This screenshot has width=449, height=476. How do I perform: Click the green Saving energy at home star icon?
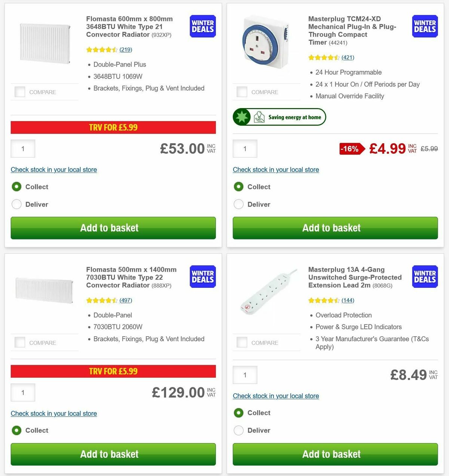242,117
